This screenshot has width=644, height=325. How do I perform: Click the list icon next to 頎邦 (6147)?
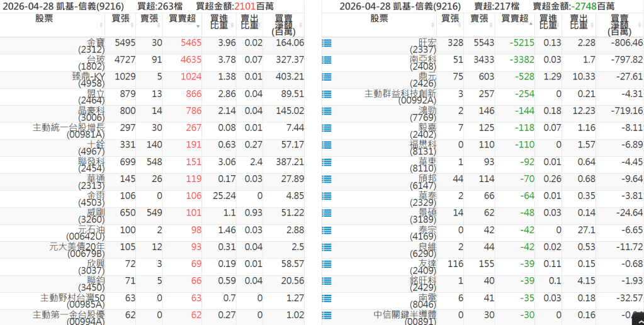[326, 180]
